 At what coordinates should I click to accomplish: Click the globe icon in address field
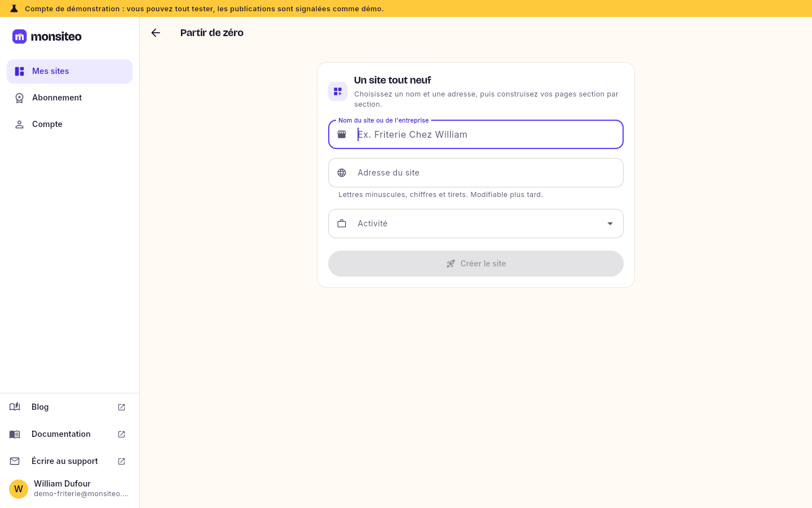coord(342,173)
